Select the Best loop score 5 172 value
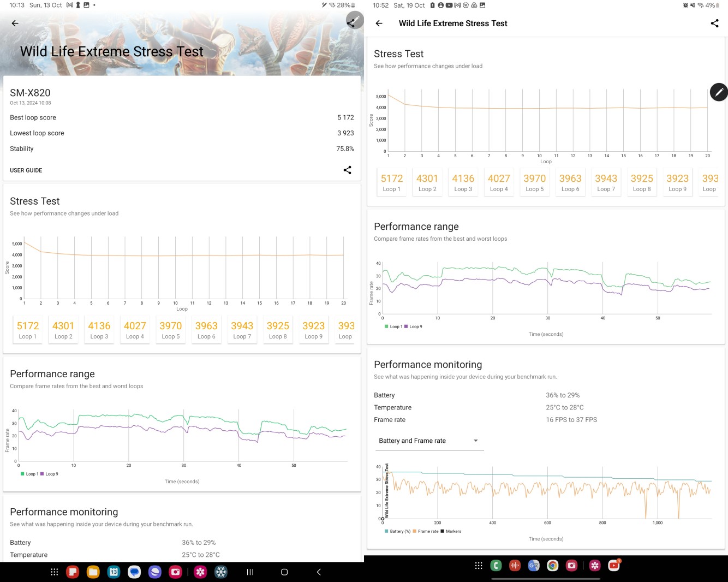 [x=345, y=117]
